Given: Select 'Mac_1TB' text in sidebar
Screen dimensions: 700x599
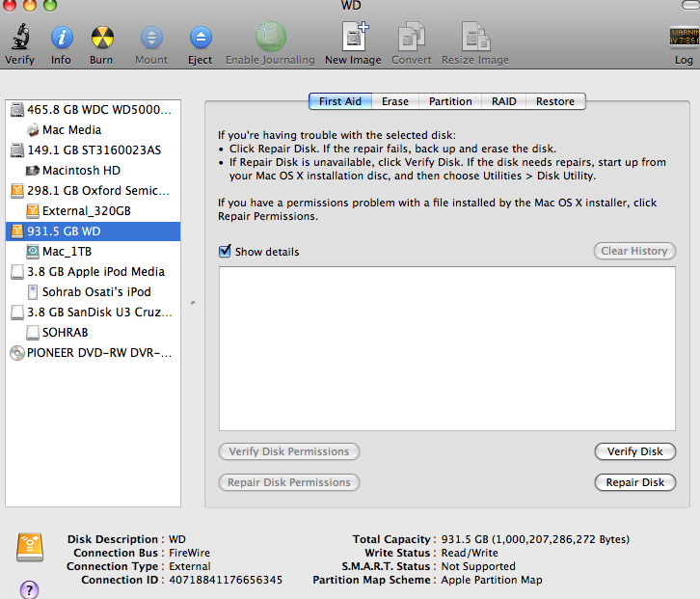Looking at the screenshot, I should click(x=67, y=252).
